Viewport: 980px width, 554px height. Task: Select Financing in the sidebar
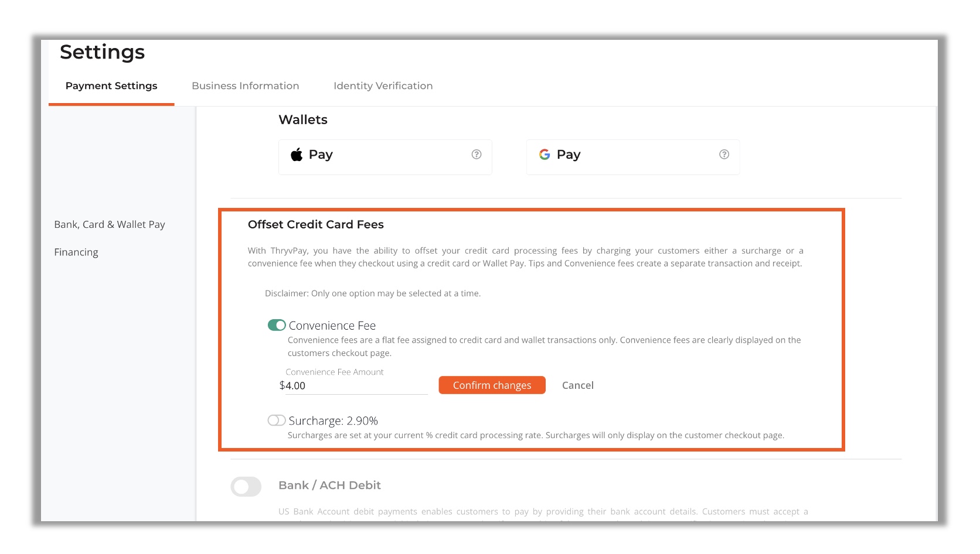tap(76, 252)
